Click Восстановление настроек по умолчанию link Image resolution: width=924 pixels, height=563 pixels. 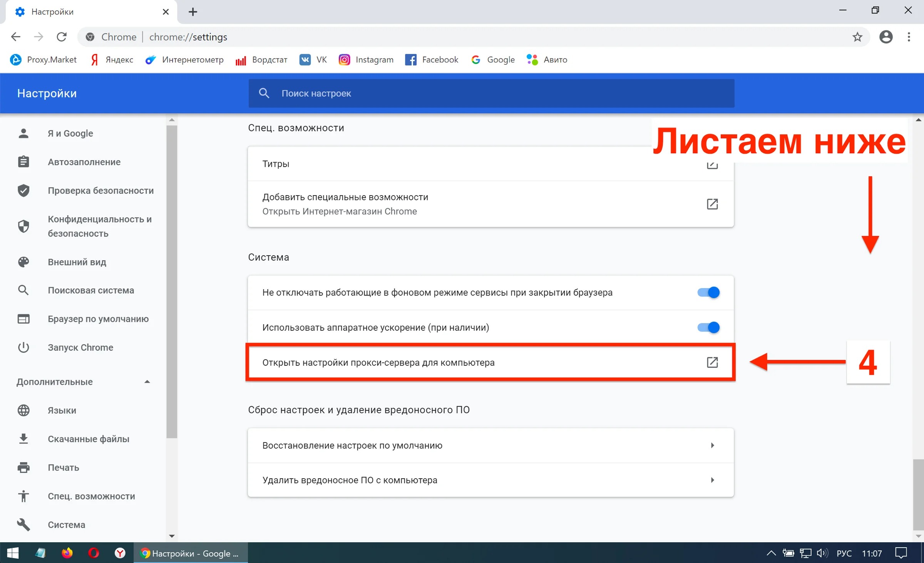coord(491,445)
